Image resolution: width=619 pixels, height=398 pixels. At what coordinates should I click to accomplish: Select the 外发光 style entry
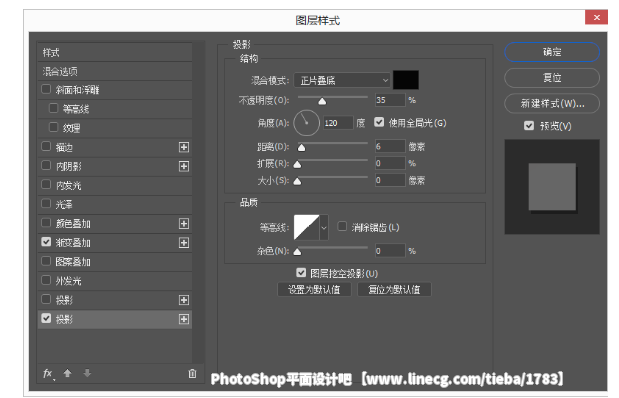pyautogui.click(x=114, y=281)
